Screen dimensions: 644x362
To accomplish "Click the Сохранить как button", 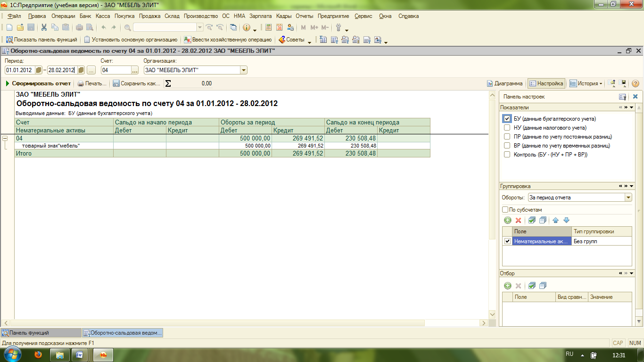I will point(137,83).
